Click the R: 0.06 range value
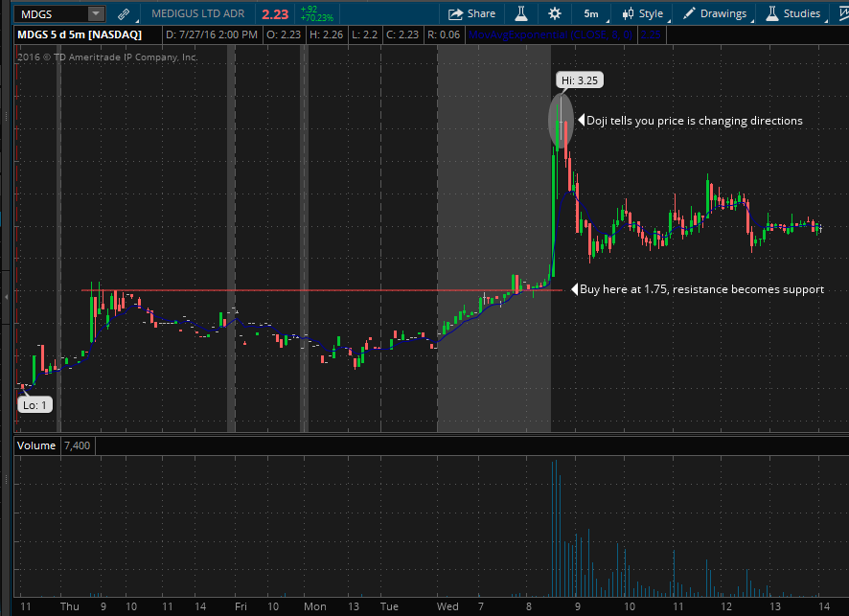Image resolution: width=849 pixels, height=616 pixels. pyautogui.click(x=444, y=34)
